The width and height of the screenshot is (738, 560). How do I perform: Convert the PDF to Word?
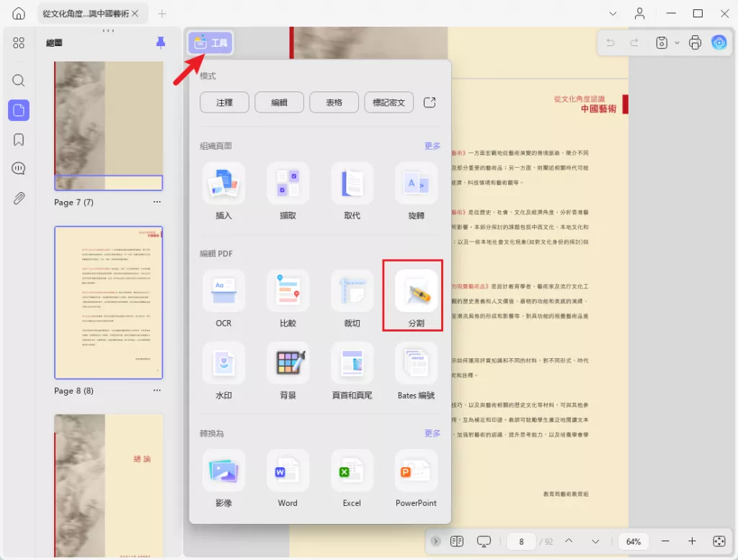pyautogui.click(x=288, y=479)
